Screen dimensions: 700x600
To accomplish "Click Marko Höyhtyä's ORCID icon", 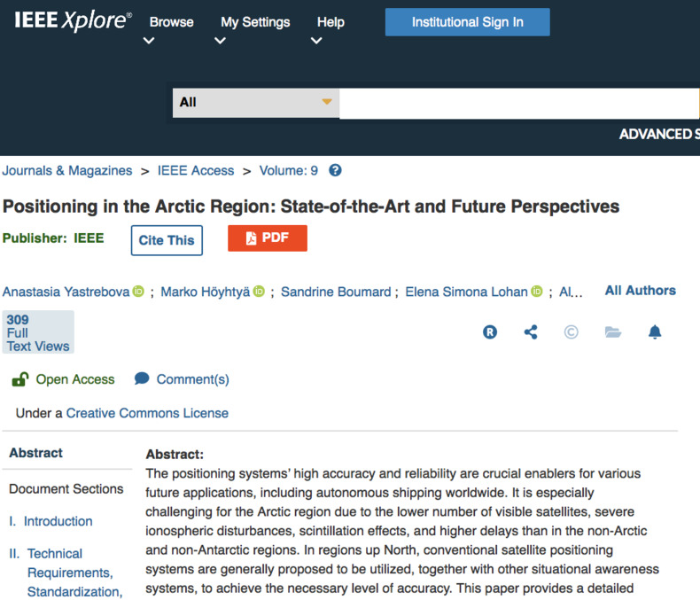I will click(259, 292).
